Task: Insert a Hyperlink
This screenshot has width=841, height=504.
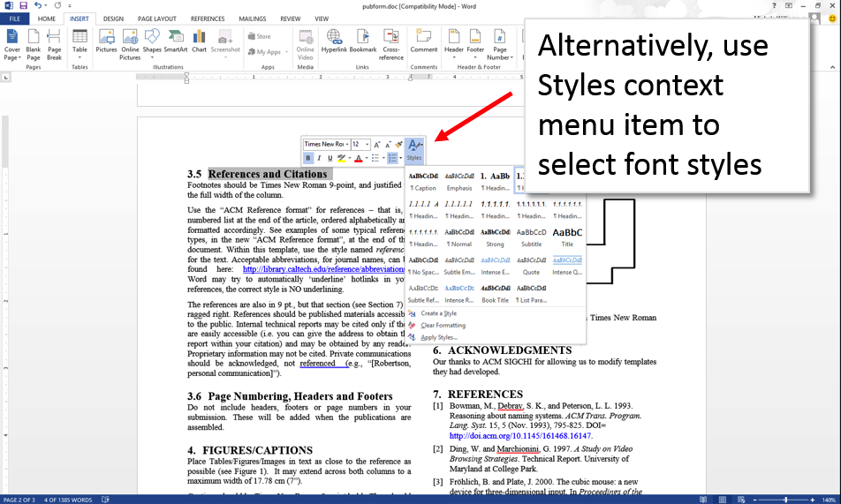Action: [334, 41]
